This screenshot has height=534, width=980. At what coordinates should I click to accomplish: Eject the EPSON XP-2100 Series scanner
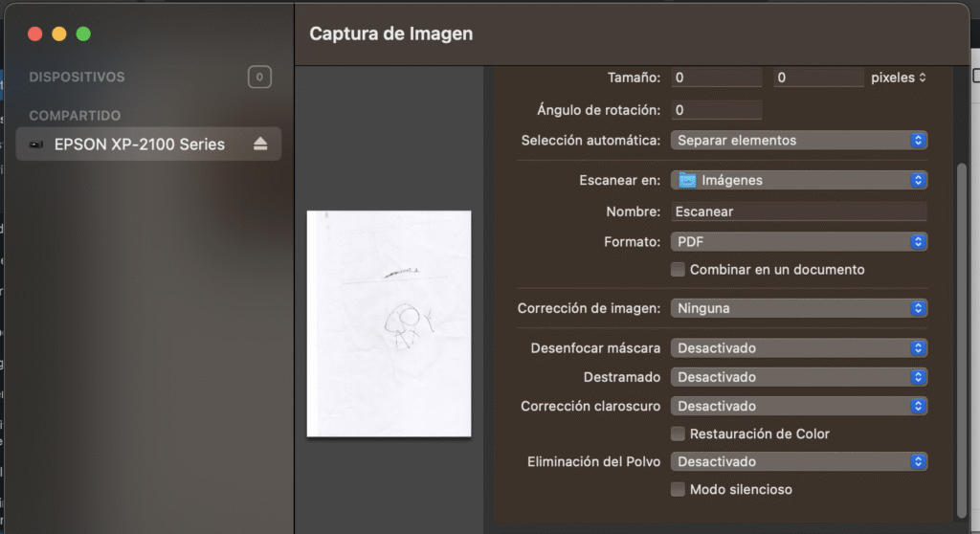pos(260,145)
